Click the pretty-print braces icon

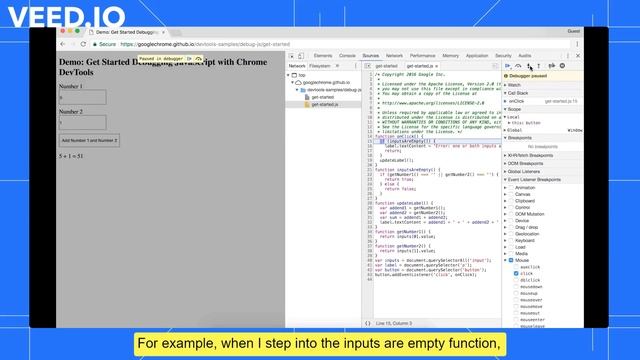pos(367,323)
